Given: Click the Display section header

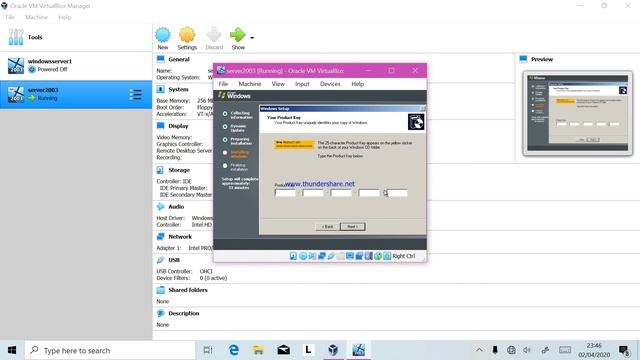Looking at the screenshot, I should click(x=178, y=126).
